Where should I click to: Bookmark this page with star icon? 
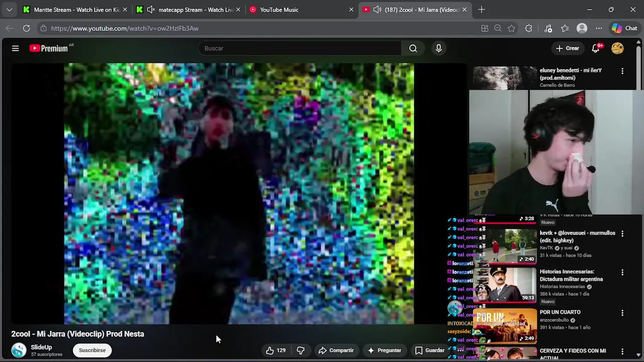[512, 28]
